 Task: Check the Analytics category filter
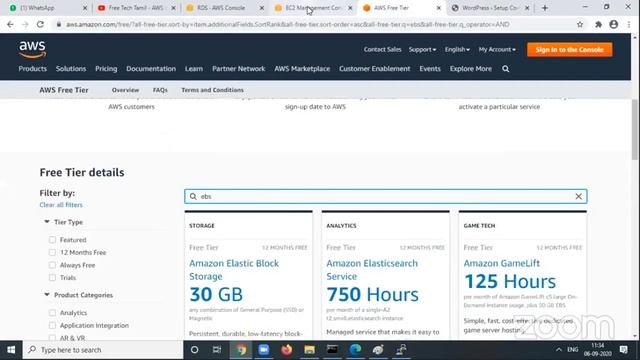52,313
